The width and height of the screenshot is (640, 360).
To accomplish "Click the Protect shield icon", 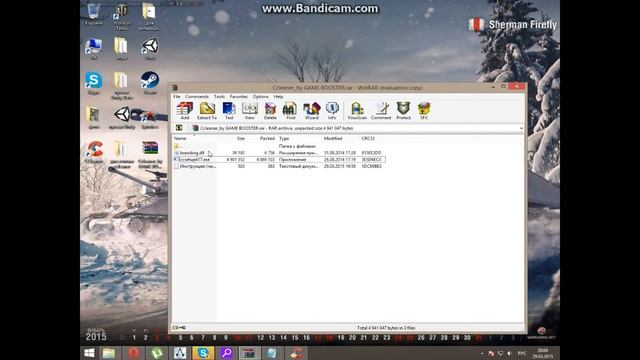I will click(x=403, y=111).
